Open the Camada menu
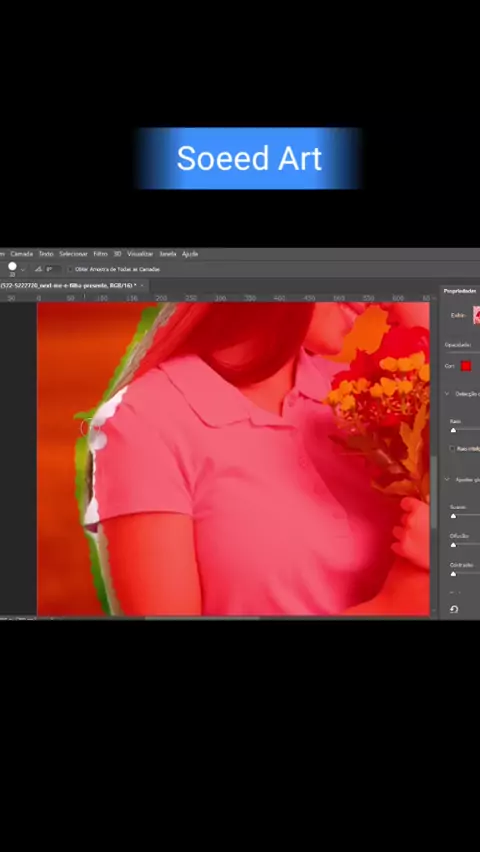The height and width of the screenshot is (852, 480). point(22,254)
